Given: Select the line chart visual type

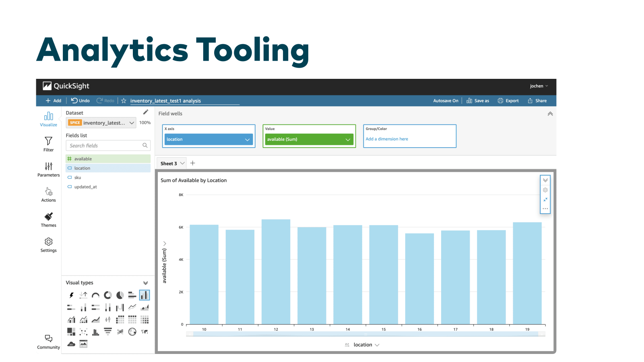Looking at the screenshot, I should pos(132,308).
